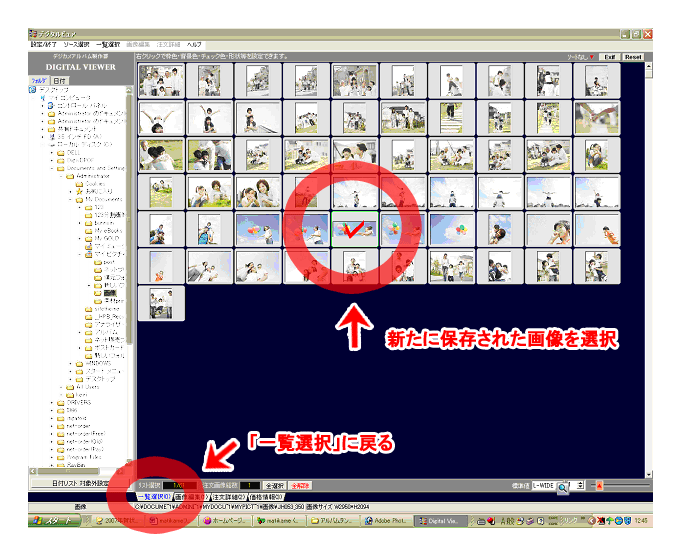Screen dimensions: 682x557
Task: Select thumbnail of balloons alone in sky
Action: pyautogui.click(x=451, y=229)
